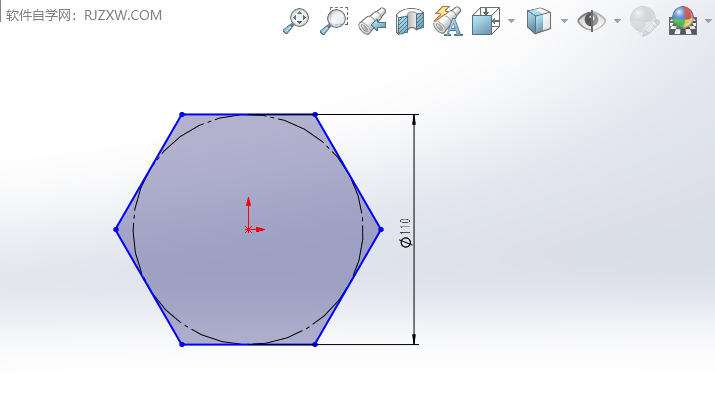Open the Section View tool

(409, 21)
